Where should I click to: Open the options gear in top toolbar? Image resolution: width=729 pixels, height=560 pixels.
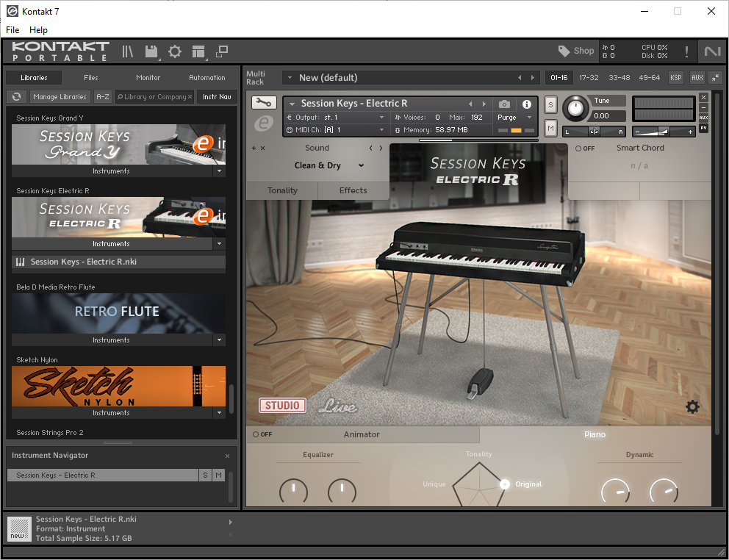[x=175, y=51]
